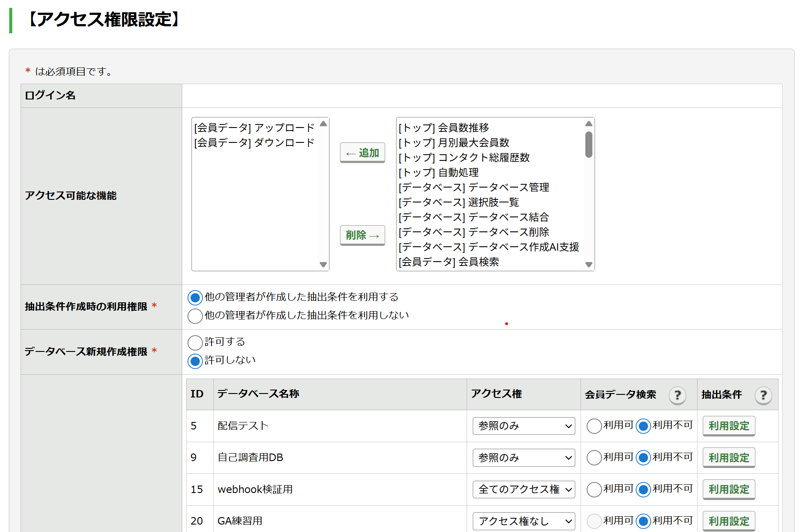Choose 許可する for database creation
The width and height of the screenshot is (804, 532).
(195, 343)
